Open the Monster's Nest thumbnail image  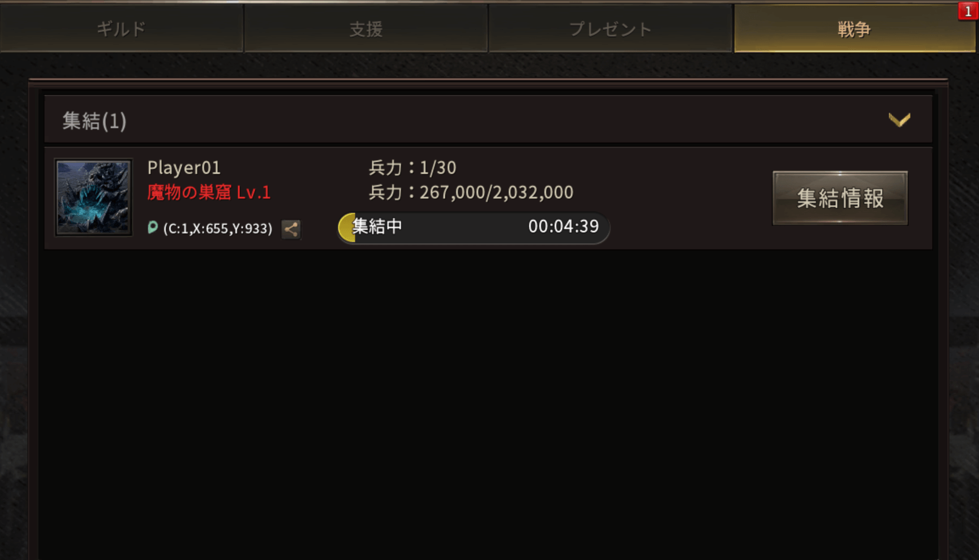tap(93, 197)
